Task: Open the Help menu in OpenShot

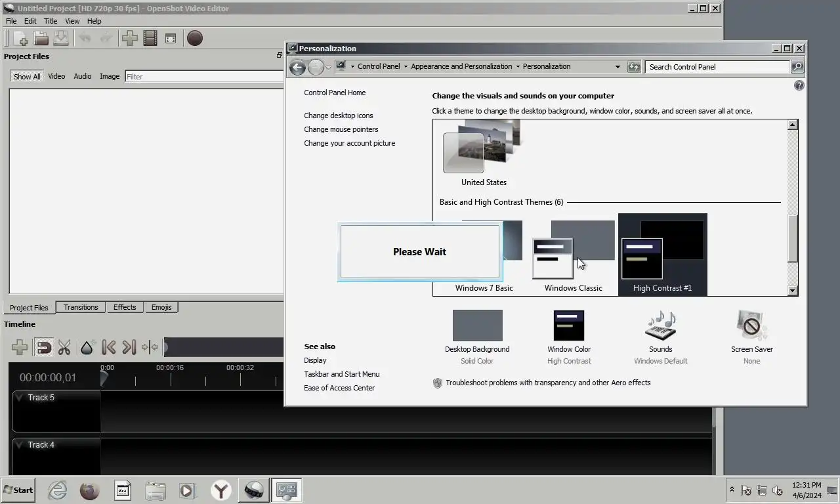Action: [94, 21]
